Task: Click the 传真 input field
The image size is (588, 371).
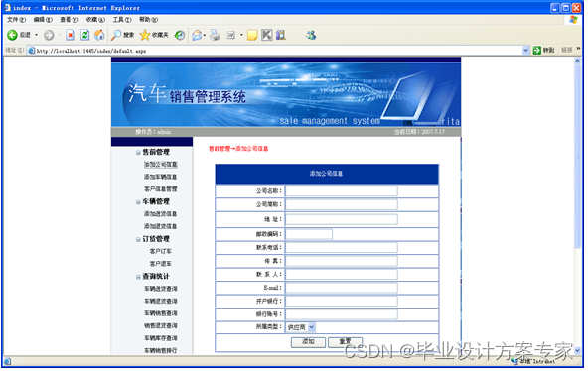Action: point(342,261)
